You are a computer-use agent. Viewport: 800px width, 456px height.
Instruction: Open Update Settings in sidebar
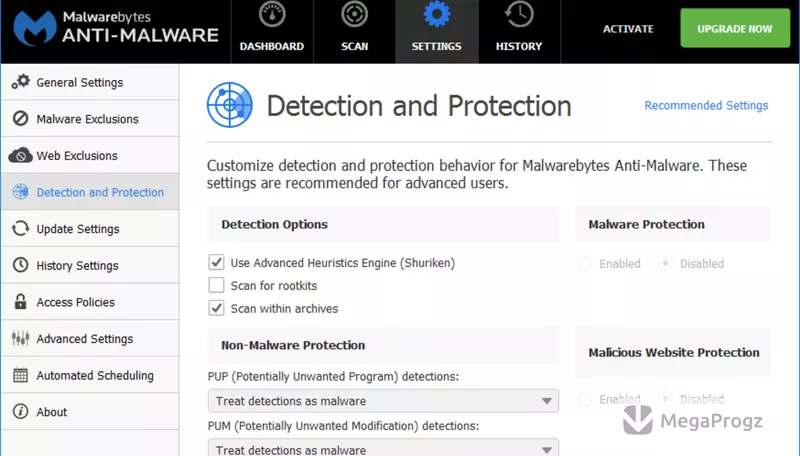click(90, 229)
